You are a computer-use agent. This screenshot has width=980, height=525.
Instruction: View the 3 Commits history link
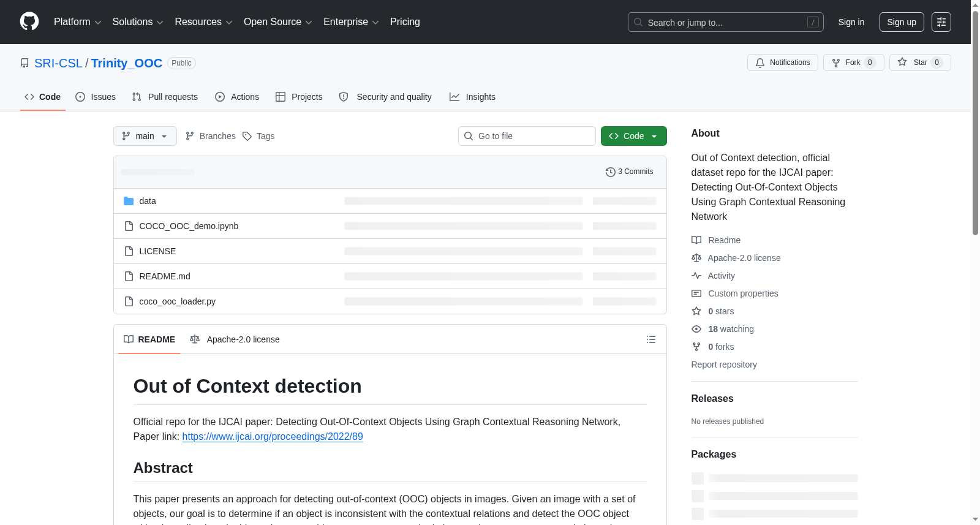click(x=630, y=172)
